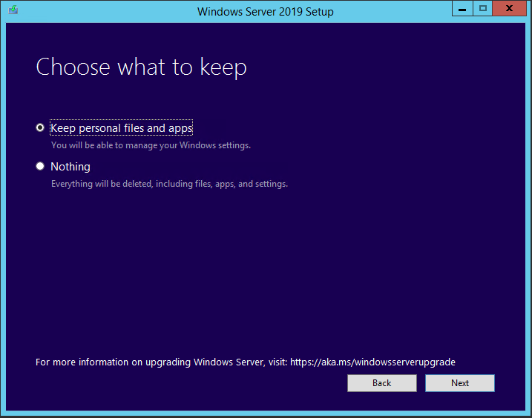Click the Setup icon in the title bar
This screenshot has height=418, width=532.
[13, 11]
